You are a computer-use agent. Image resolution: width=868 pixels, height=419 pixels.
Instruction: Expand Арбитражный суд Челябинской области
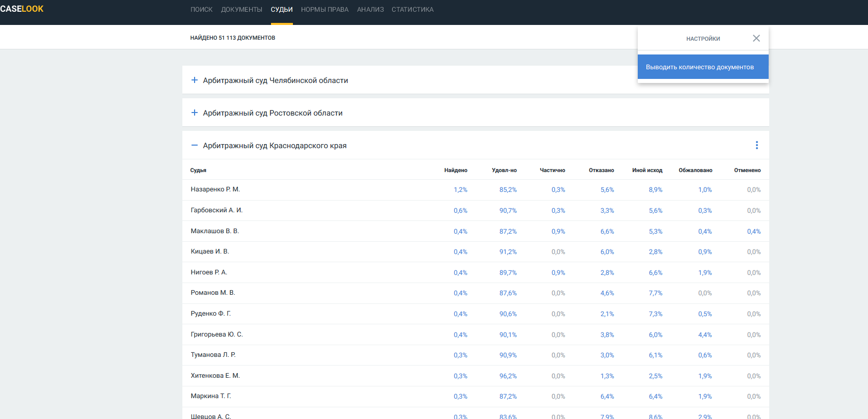194,80
